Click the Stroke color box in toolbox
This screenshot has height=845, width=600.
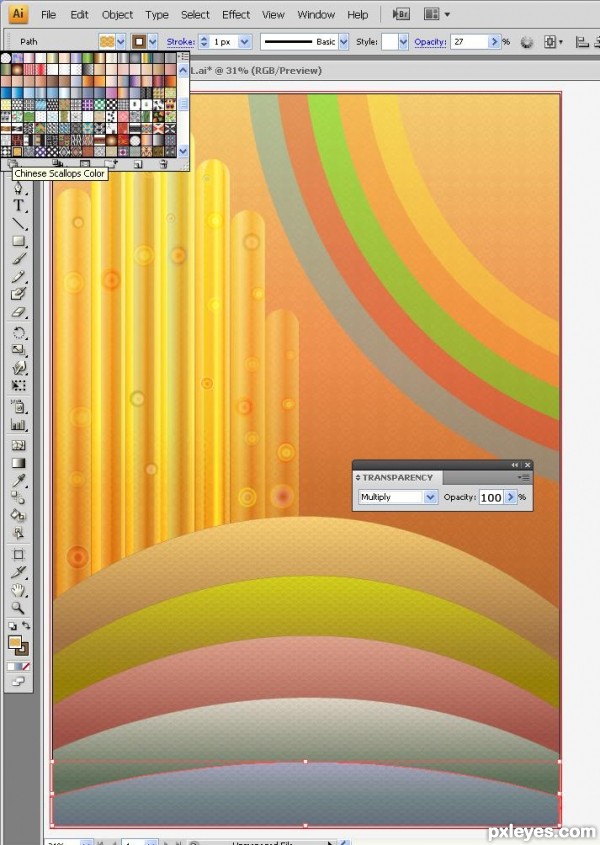coord(23,649)
